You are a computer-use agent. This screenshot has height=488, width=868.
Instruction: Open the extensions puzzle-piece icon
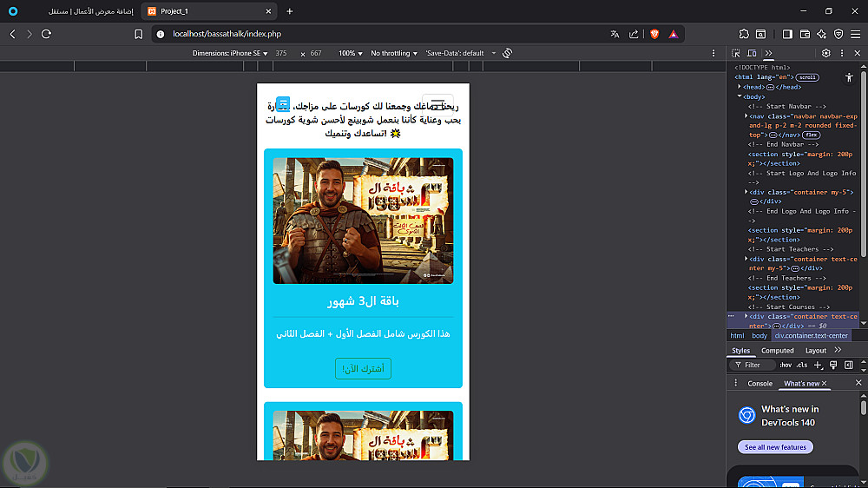744,34
